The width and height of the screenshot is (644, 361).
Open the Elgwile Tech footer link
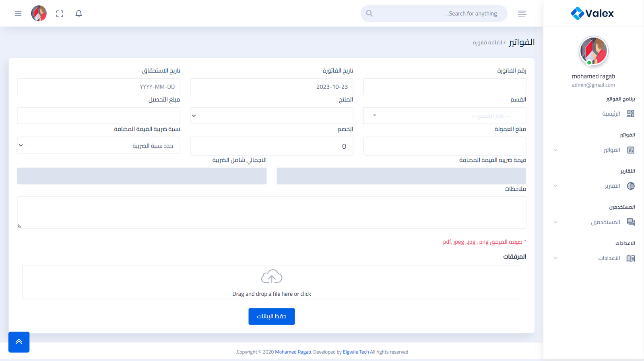356,352
